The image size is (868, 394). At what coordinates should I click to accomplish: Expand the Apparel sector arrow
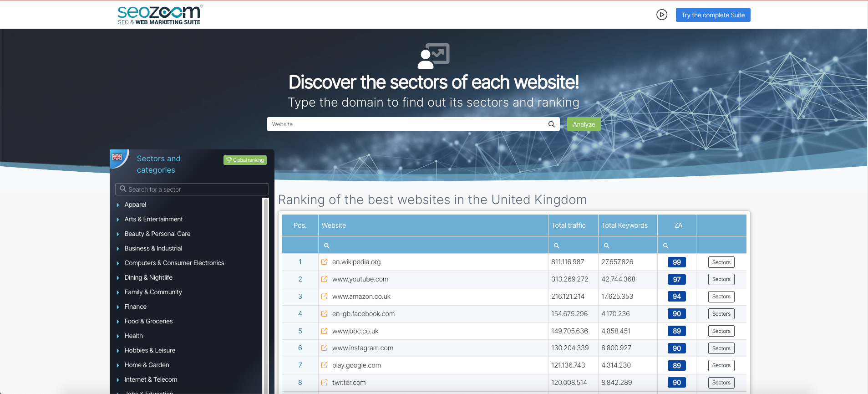(x=118, y=205)
